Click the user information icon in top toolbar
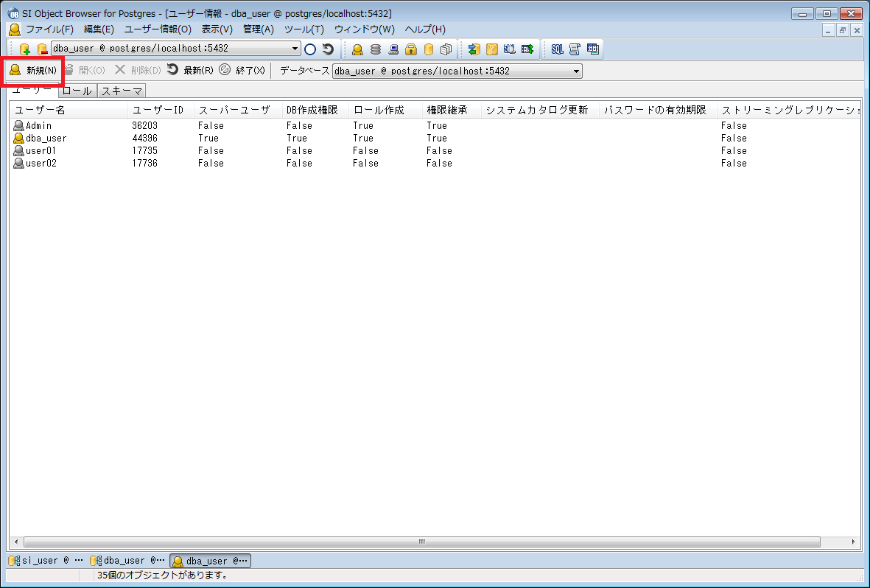The image size is (870, 588). point(357,49)
